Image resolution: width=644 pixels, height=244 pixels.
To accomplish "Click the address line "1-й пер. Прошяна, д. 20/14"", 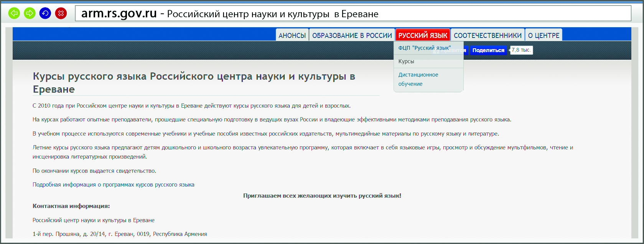I will (x=120, y=234).
